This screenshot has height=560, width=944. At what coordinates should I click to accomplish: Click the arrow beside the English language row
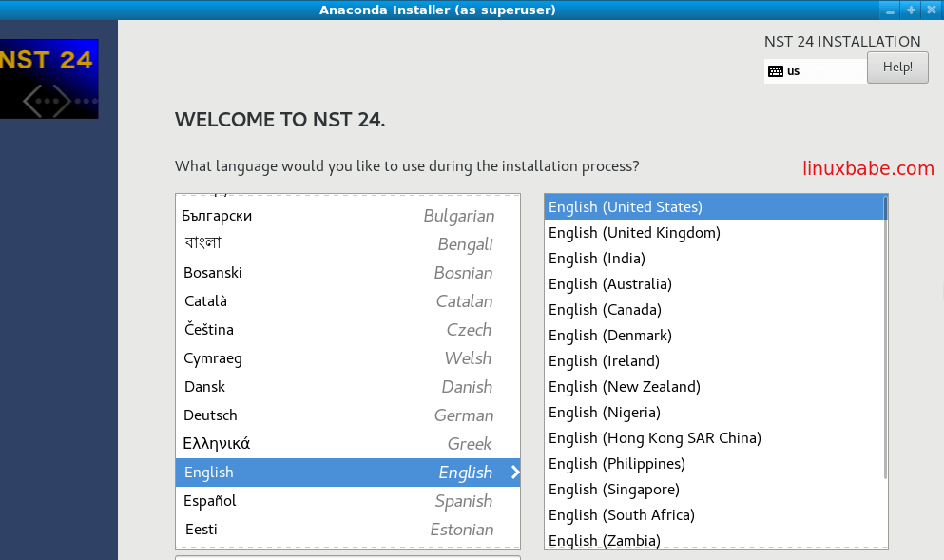click(515, 473)
